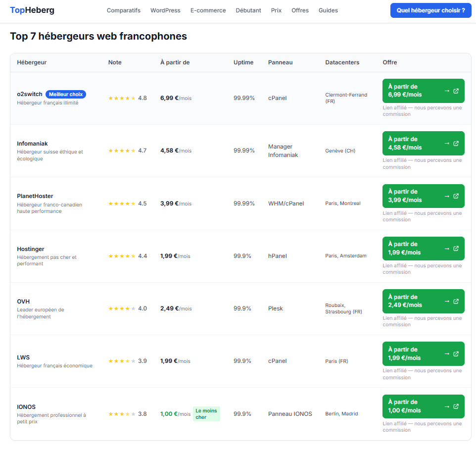Click the Hostinger host name

click(x=30, y=249)
